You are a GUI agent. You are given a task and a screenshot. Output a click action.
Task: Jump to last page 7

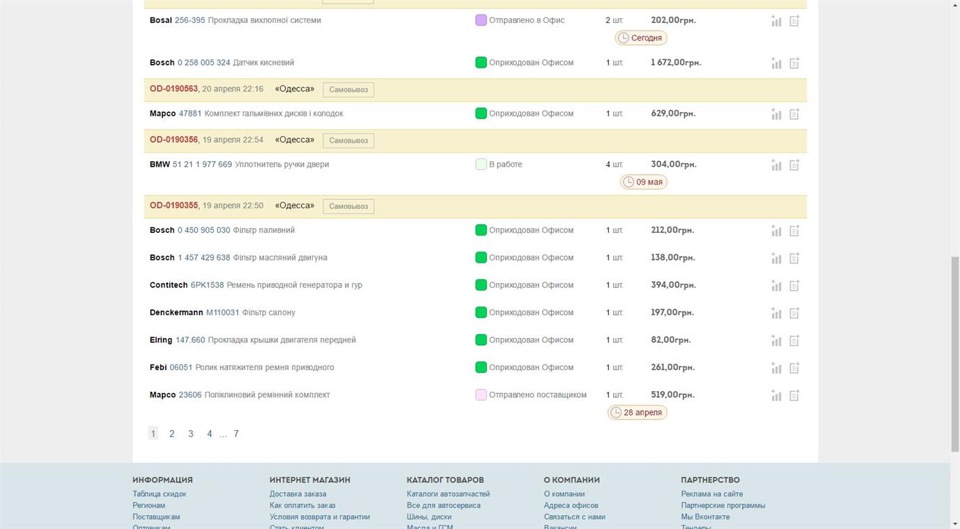click(236, 433)
